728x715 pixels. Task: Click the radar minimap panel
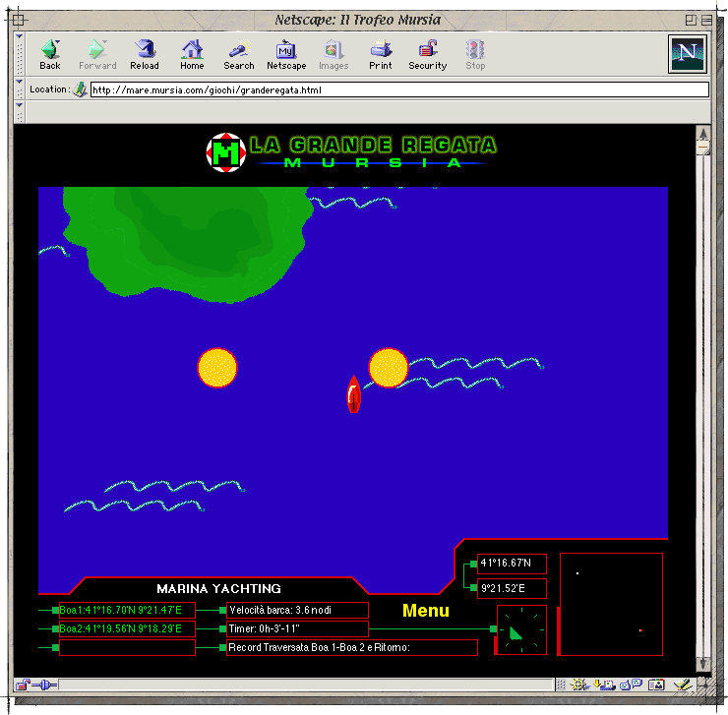(x=611, y=604)
